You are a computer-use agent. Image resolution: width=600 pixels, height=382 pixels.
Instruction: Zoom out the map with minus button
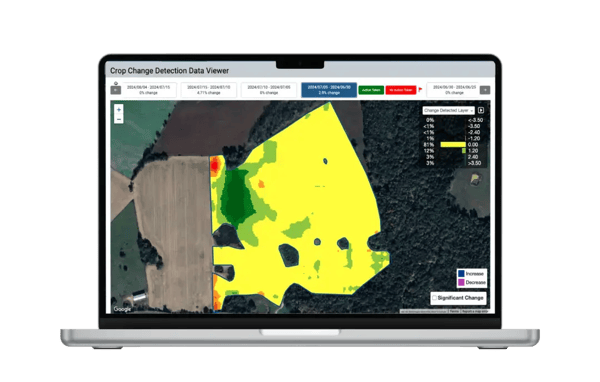point(119,119)
